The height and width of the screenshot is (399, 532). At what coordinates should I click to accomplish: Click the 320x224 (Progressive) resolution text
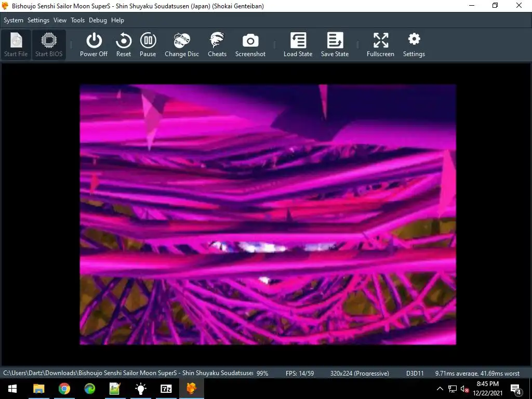tap(360, 373)
